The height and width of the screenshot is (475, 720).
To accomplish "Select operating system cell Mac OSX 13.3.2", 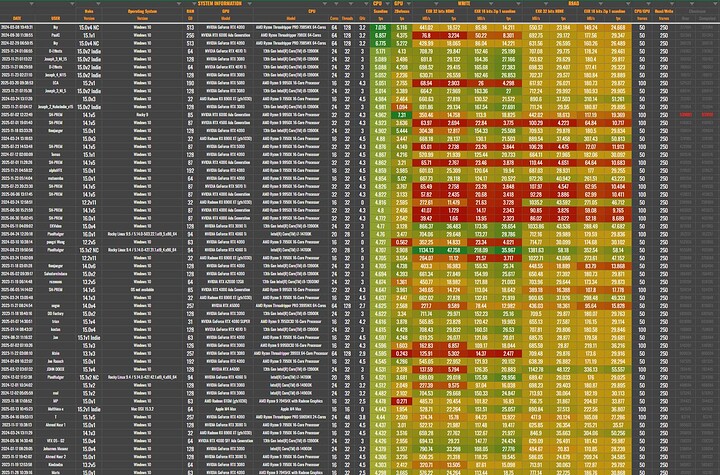I will point(142,409).
